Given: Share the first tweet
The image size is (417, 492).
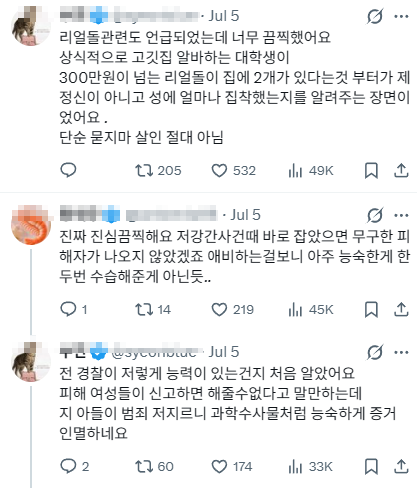Looking at the screenshot, I should click(401, 170).
